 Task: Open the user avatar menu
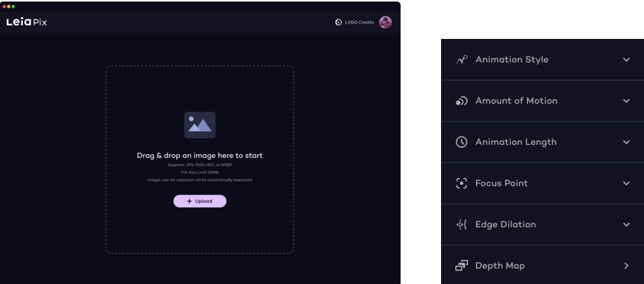tap(385, 22)
